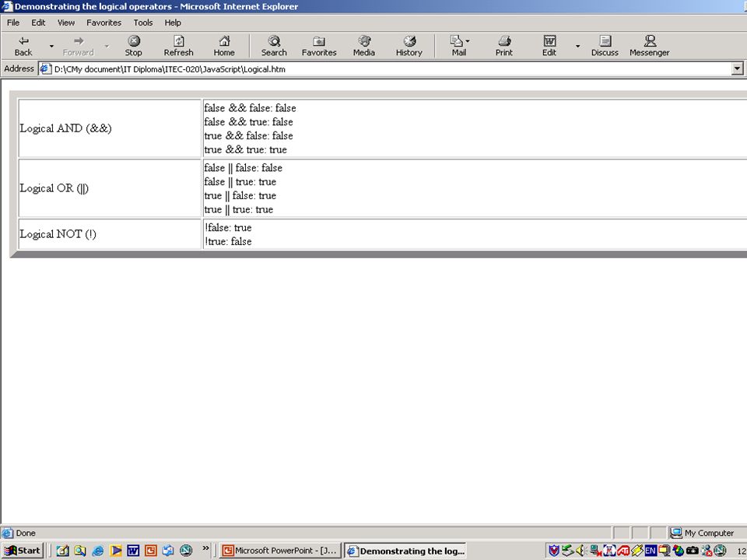747x560 pixels.
Task: Click the 'Demonstrating the log...' taskbar button
Action: pos(405,551)
